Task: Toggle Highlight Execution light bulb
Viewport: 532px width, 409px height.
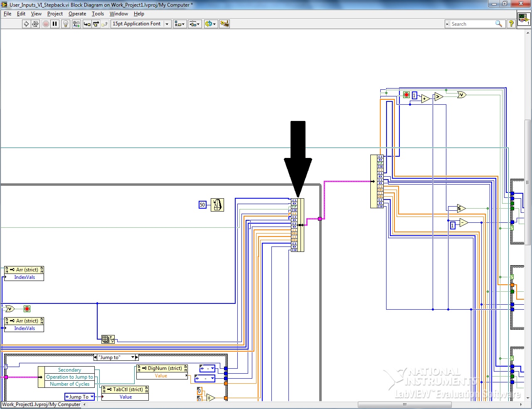Action: click(65, 24)
